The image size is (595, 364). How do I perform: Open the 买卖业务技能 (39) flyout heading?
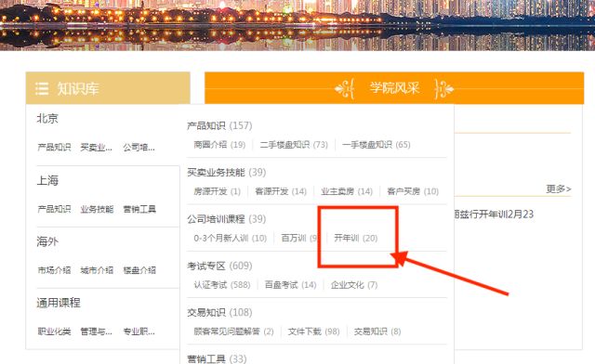tap(227, 172)
